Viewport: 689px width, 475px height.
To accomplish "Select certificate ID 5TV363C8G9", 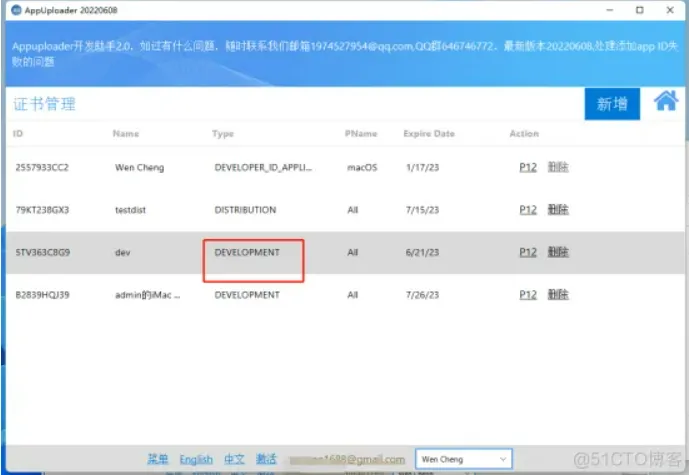I will 43,253.
